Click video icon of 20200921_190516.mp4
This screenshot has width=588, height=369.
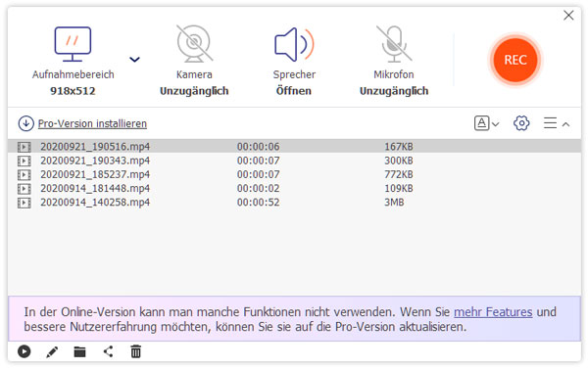[x=24, y=147]
